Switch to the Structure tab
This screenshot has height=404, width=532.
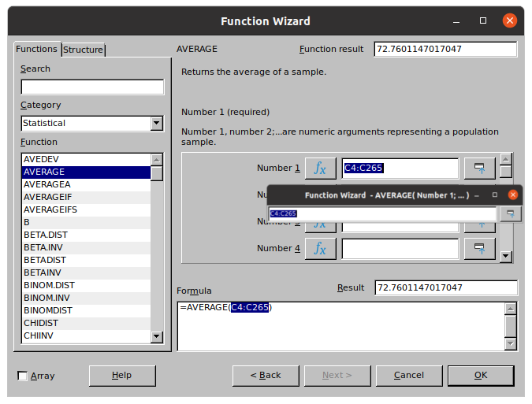tap(83, 50)
